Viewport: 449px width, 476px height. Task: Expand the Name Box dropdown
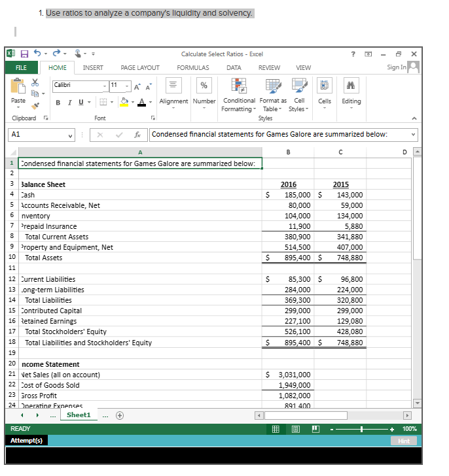point(70,136)
